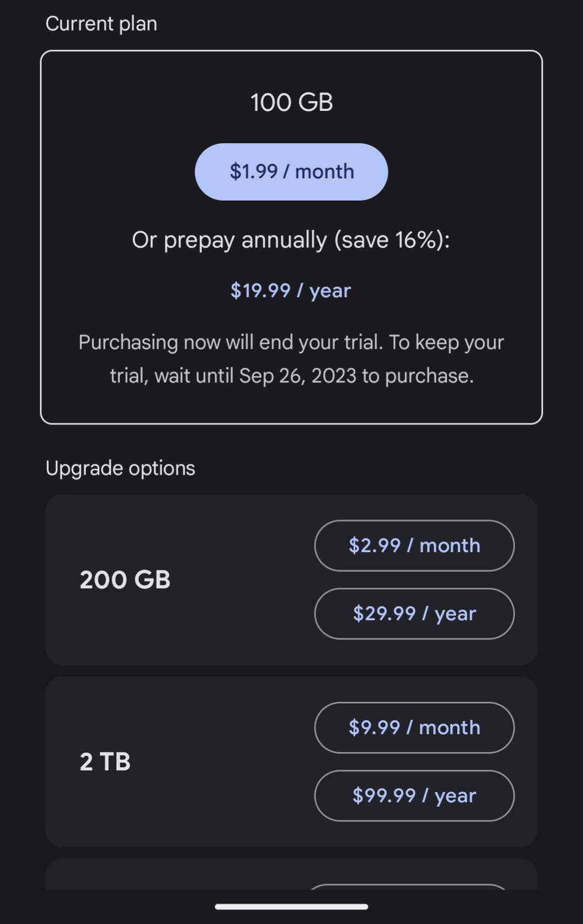583x924 pixels.
Task: Tap the prepay annually savings text
Action: click(291, 240)
